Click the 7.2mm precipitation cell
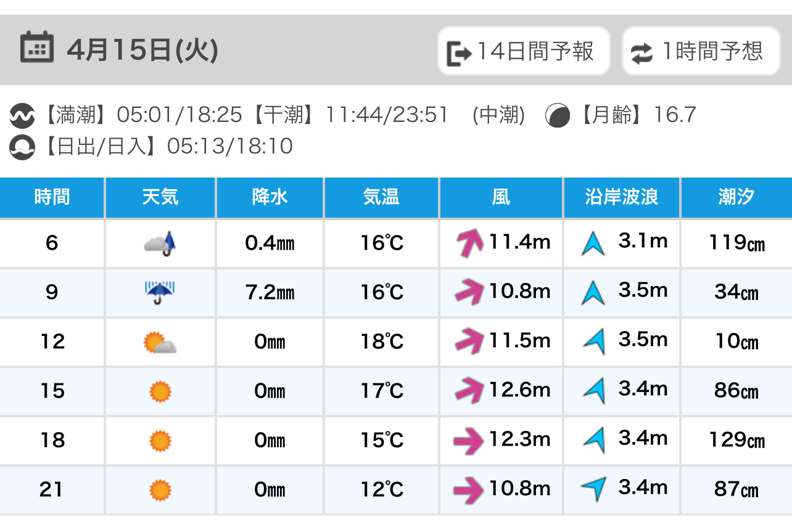The image size is (792, 532). (x=270, y=293)
